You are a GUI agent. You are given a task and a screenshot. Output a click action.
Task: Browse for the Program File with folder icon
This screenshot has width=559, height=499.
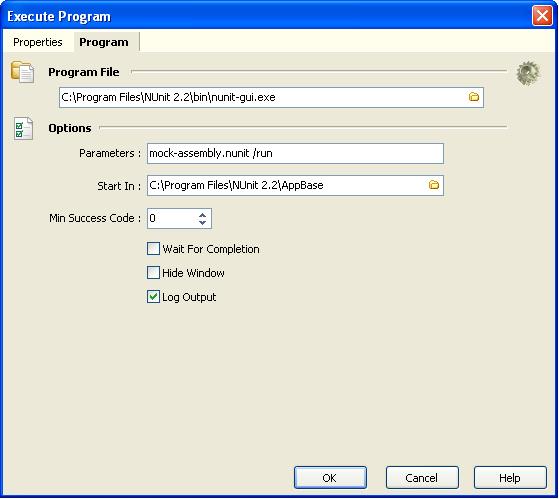473,97
